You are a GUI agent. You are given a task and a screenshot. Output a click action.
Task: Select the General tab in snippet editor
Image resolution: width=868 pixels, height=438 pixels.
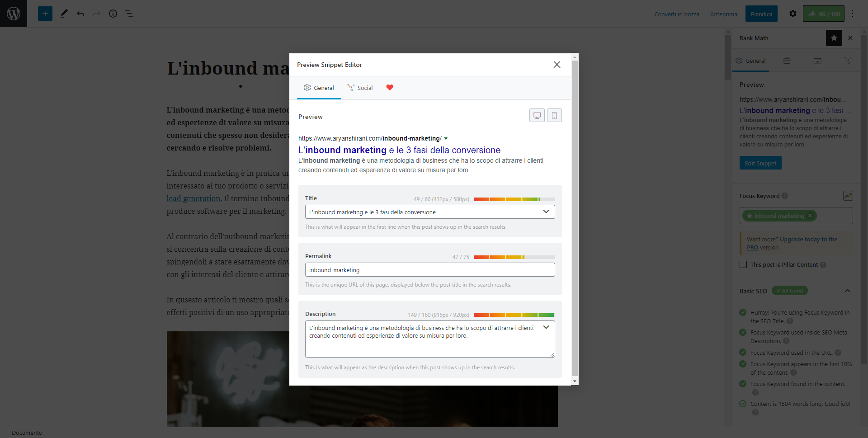tap(319, 88)
